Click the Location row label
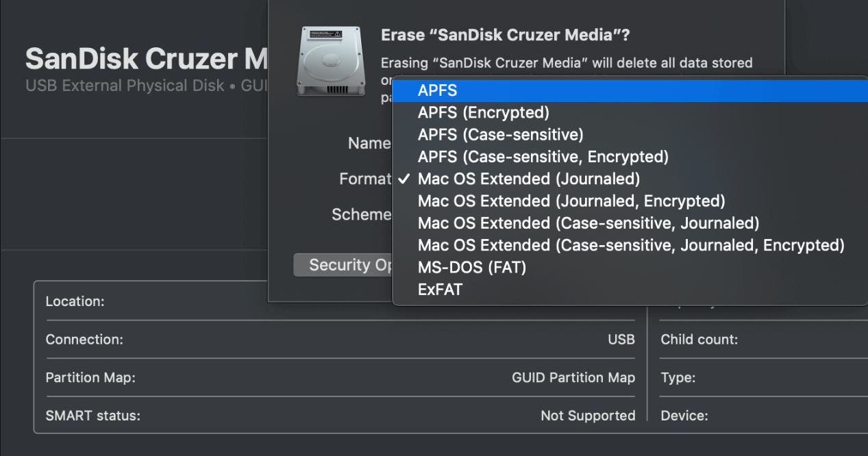The image size is (868, 456). pos(75,301)
